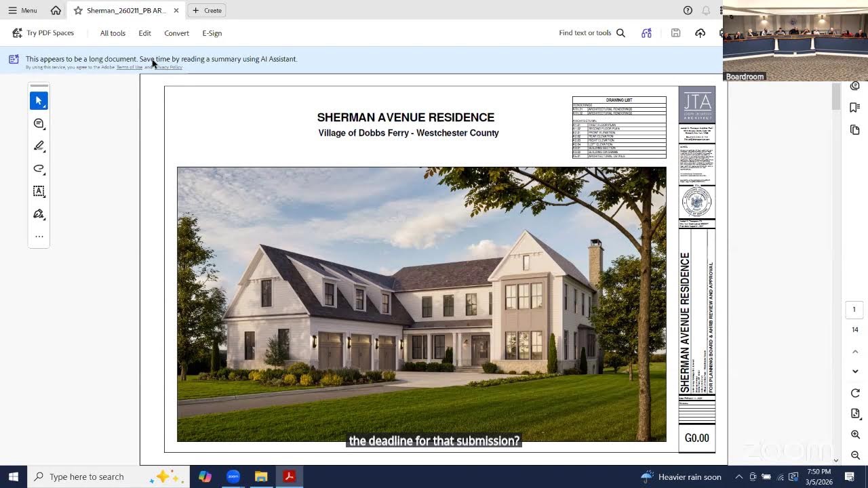
Task: Choose the Fill and sign tool
Action: point(39,214)
